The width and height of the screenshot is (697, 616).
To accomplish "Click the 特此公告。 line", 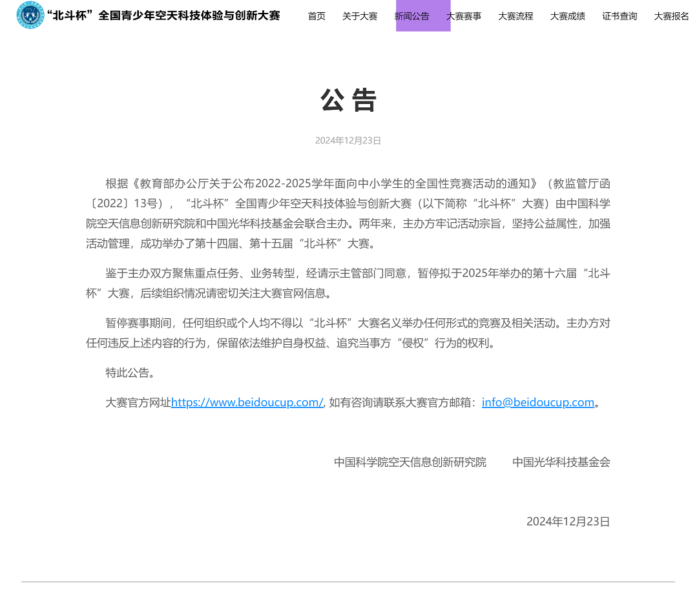I will coord(130,373).
